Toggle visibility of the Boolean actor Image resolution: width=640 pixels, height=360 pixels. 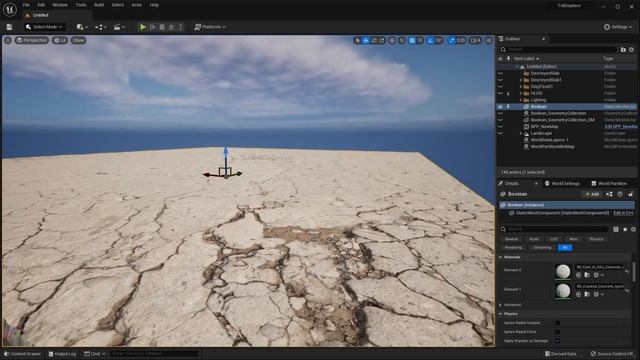click(x=500, y=107)
